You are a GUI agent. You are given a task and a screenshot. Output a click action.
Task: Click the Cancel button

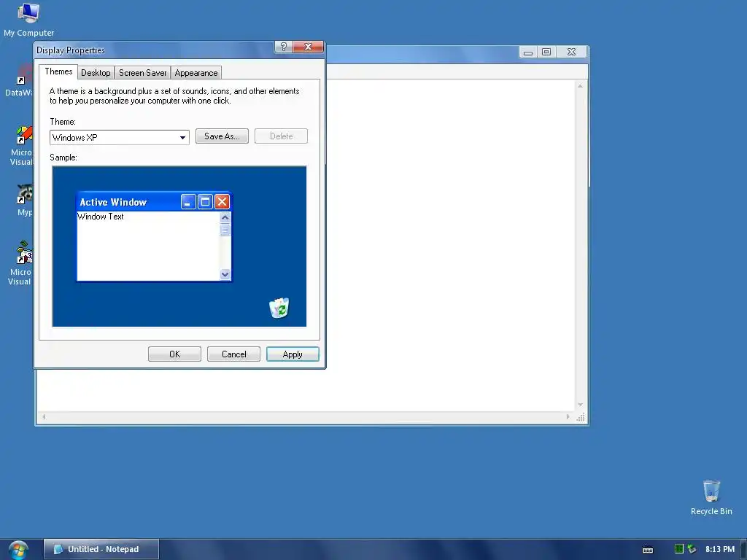click(x=233, y=354)
